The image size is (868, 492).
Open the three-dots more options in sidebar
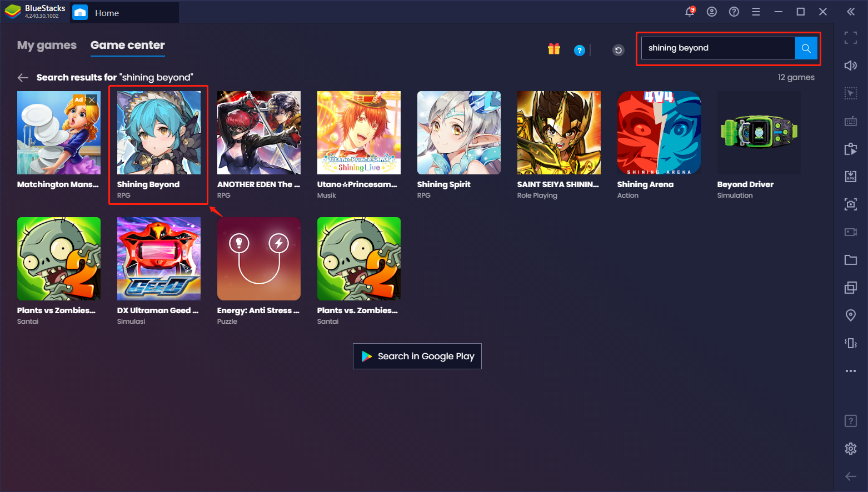tap(851, 371)
